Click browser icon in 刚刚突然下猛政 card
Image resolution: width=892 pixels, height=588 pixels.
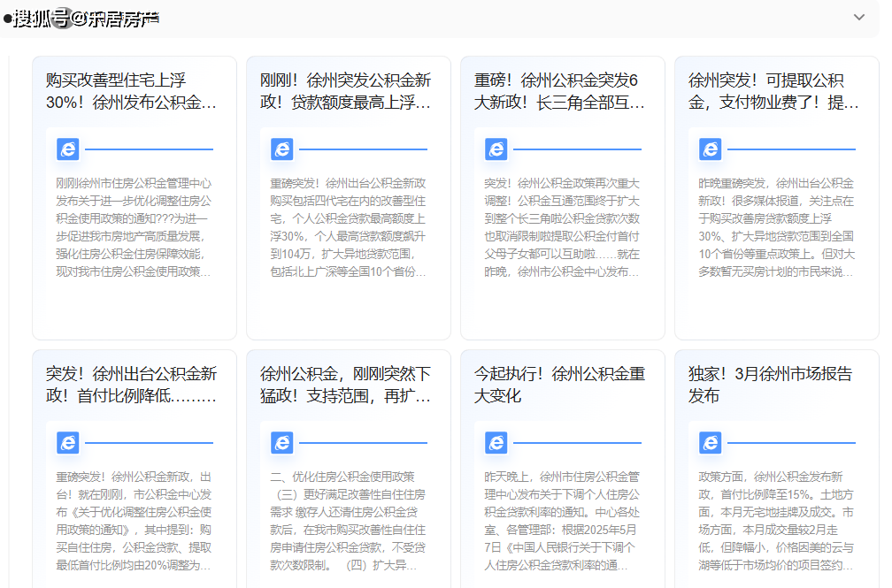(x=282, y=443)
